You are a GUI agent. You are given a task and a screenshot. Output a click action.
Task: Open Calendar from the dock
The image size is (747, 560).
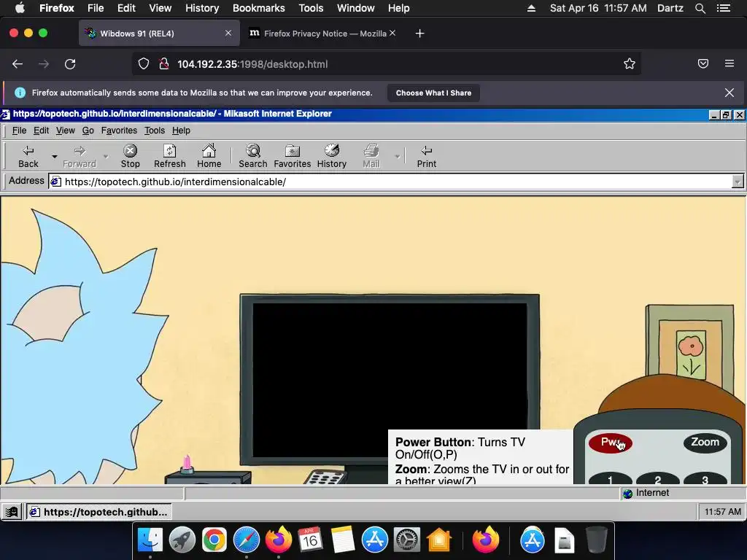click(x=310, y=540)
